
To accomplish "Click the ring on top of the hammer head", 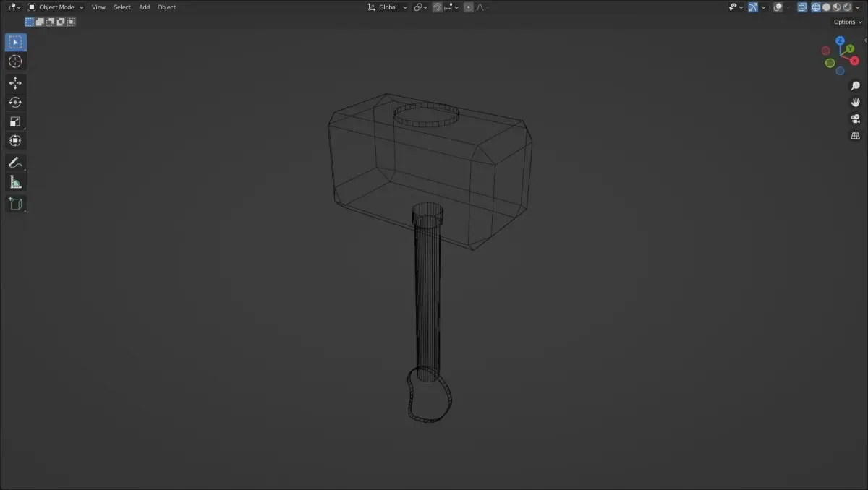I will click(x=427, y=116).
